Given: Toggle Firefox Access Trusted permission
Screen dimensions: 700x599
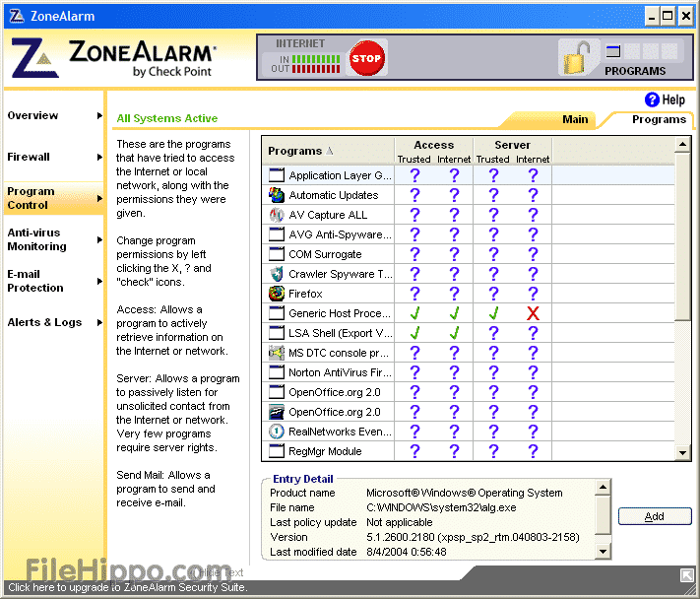Looking at the screenshot, I should [x=414, y=294].
